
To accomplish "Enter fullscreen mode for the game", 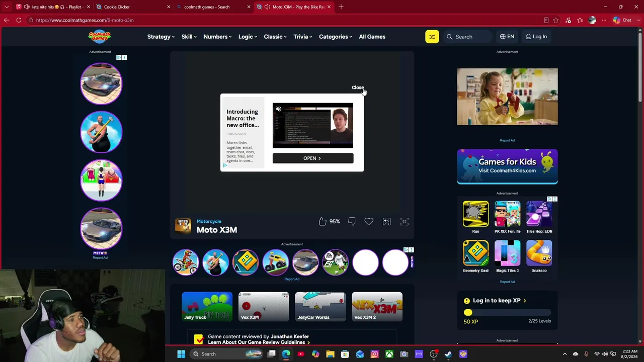I will click(x=405, y=221).
